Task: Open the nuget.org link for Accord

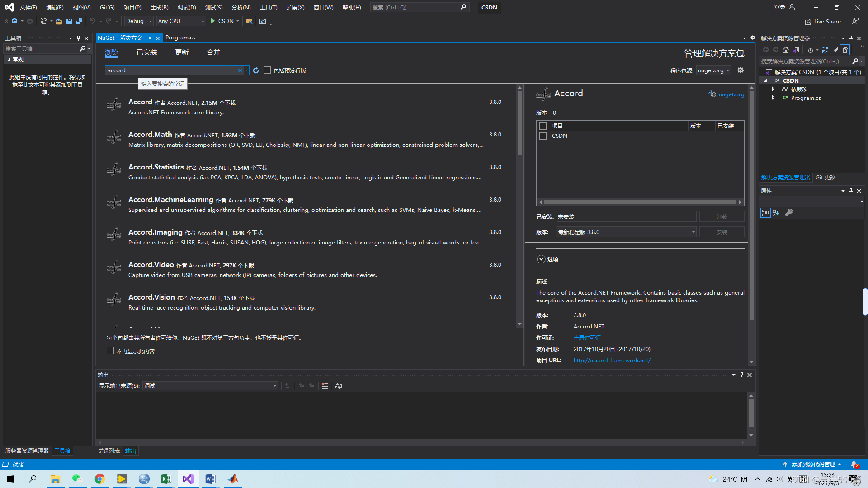Action: tap(731, 94)
